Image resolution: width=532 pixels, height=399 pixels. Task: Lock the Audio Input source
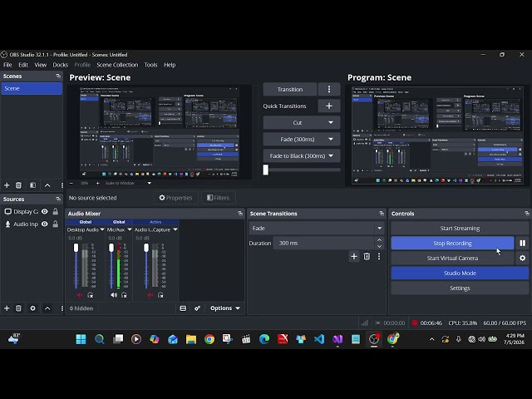[56, 224]
